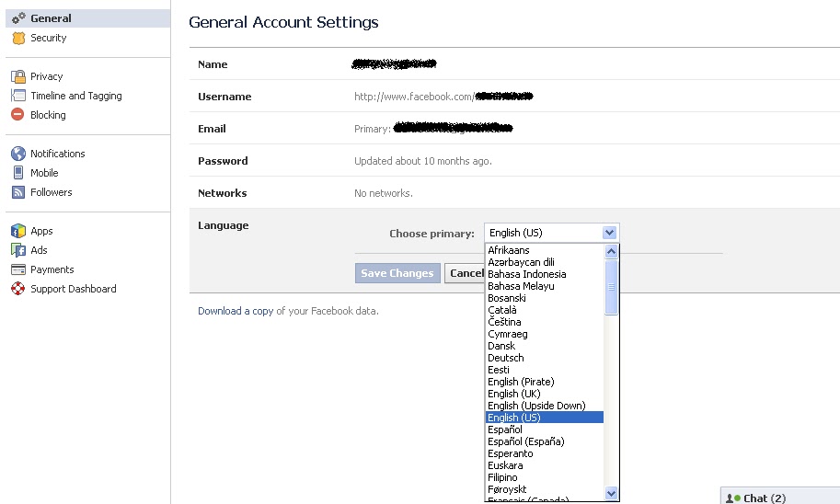Select Español (España) from language list
This screenshot has height=504, width=840.
point(545,441)
